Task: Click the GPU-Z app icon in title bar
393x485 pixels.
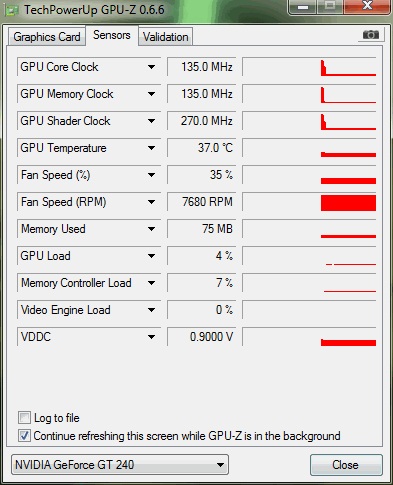Action: (12, 10)
